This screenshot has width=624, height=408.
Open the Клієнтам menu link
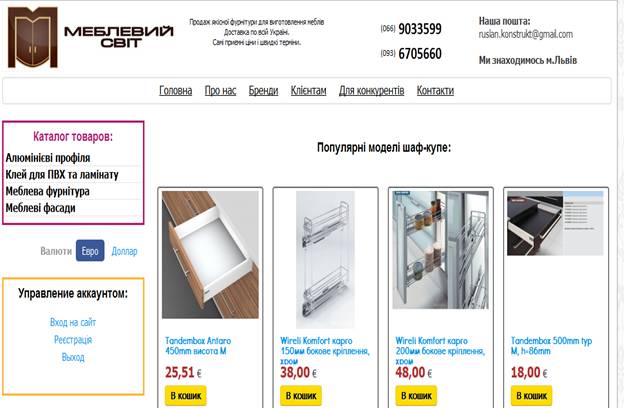[308, 91]
